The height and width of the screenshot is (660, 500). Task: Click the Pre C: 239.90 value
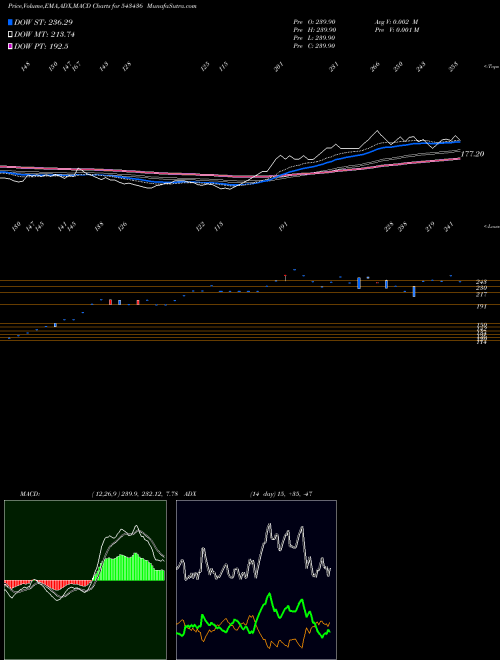click(x=314, y=46)
